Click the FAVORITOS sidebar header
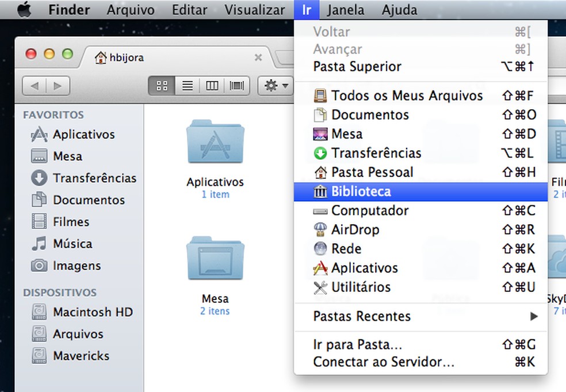Viewport: 566px width, 392px height. coord(53,115)
